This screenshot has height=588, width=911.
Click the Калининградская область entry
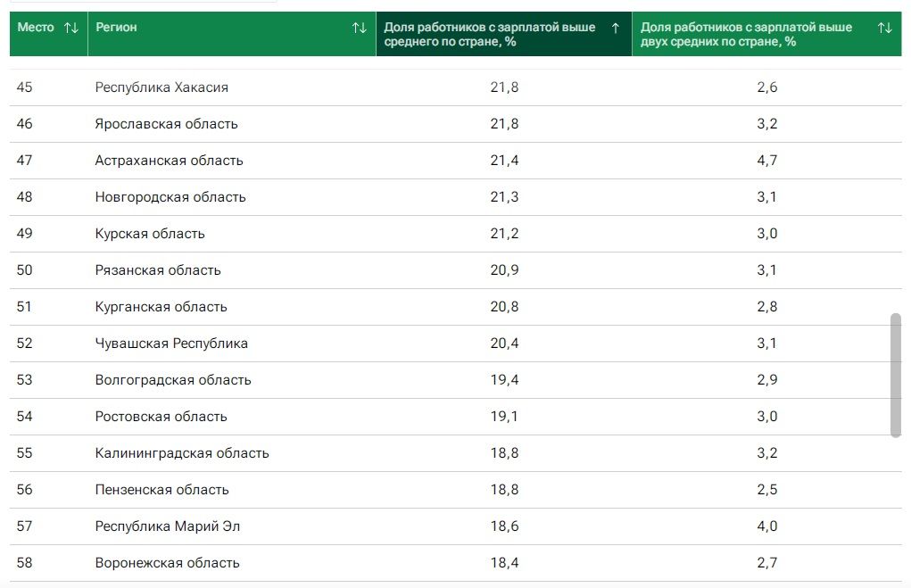(x=182, y=453)
